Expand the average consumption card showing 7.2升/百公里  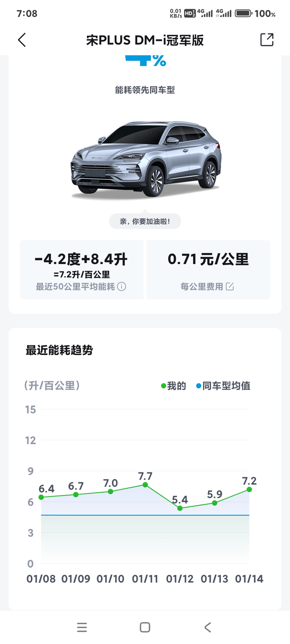82,269
